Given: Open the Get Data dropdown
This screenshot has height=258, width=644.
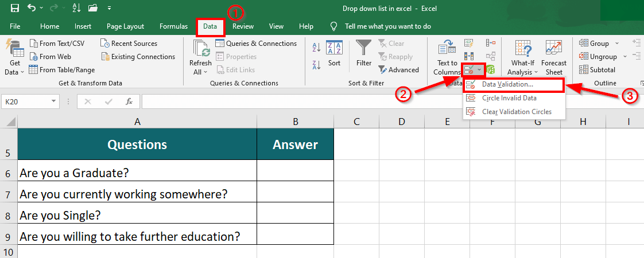Looking at the screenshot, I should tap(15, 58).
